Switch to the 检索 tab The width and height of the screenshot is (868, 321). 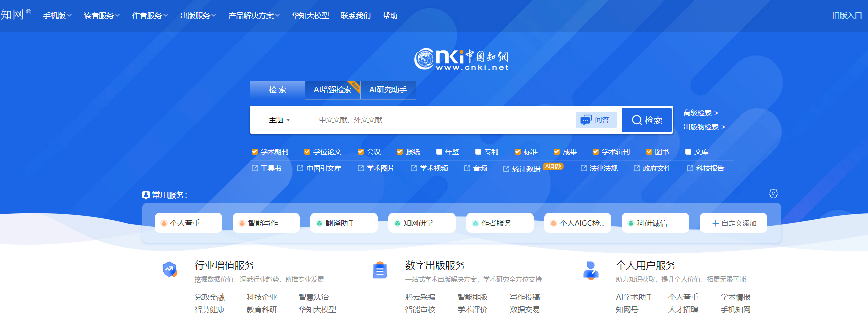click(278, 90)
